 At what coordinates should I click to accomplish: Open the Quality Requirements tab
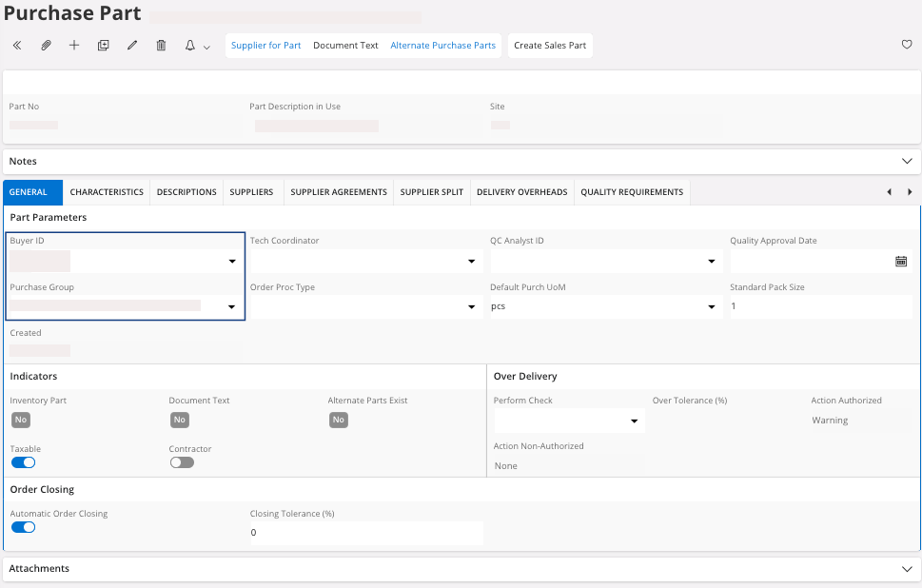pyautogui.click(x=632, y=192)
